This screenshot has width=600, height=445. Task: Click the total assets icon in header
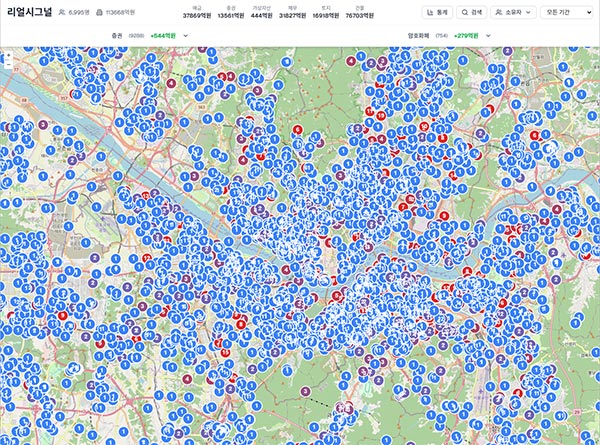click(98, 13)
